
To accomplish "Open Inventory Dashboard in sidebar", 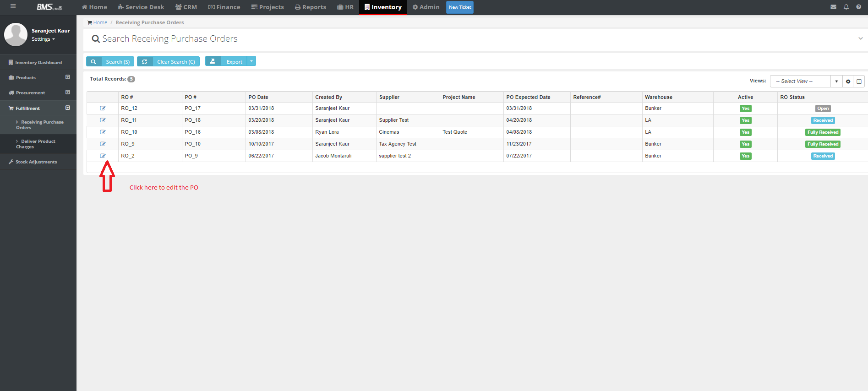I will tap(38, 62).
